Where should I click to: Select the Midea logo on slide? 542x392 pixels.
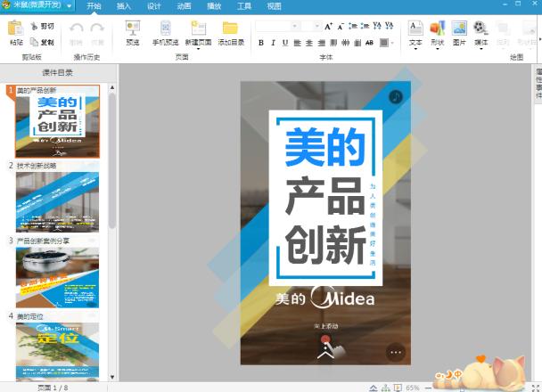325,298
